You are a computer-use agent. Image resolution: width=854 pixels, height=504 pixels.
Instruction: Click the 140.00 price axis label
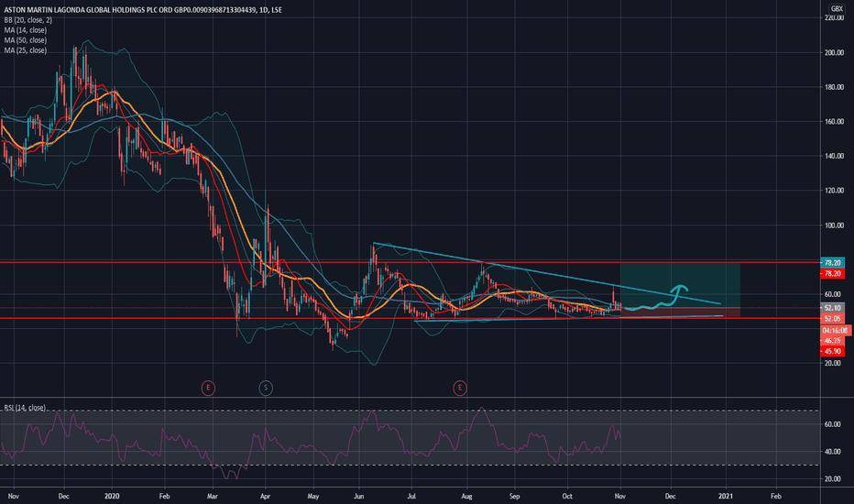[x=833, y=157]
